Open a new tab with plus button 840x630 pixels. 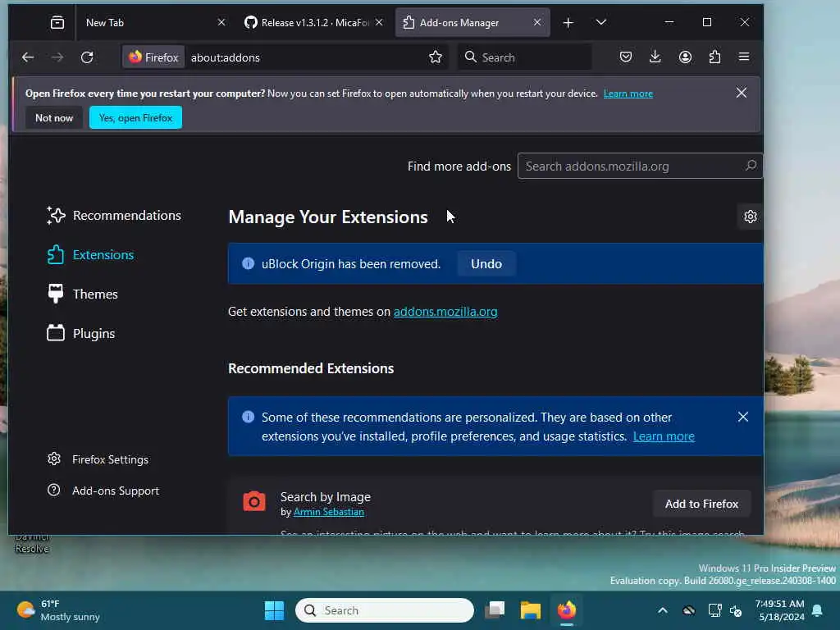click(x=568, y=22)
